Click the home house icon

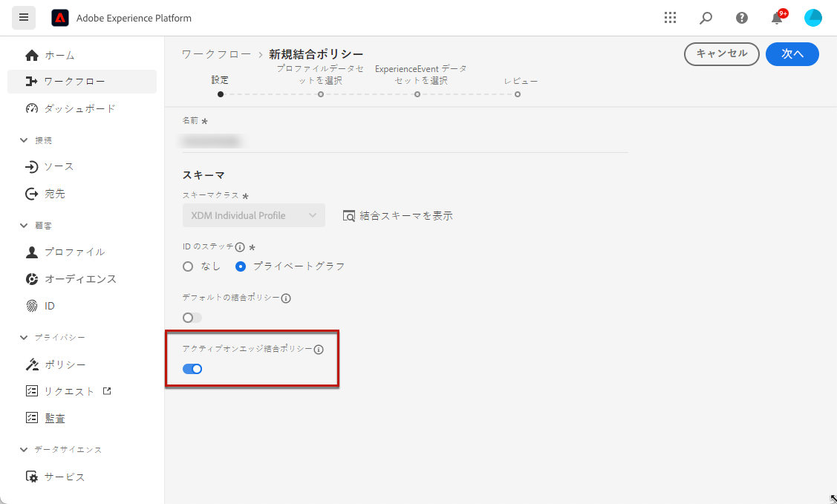[32, 55]
